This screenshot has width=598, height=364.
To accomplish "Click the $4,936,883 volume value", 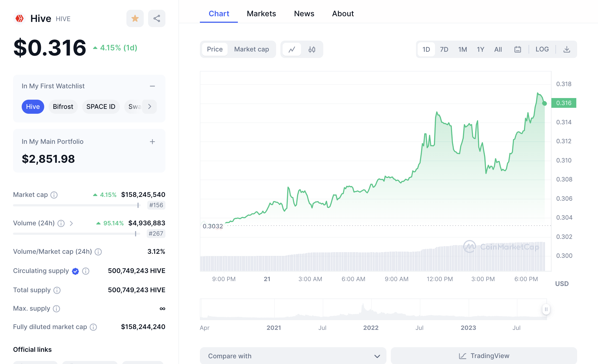I will click(x=147, y=223).
